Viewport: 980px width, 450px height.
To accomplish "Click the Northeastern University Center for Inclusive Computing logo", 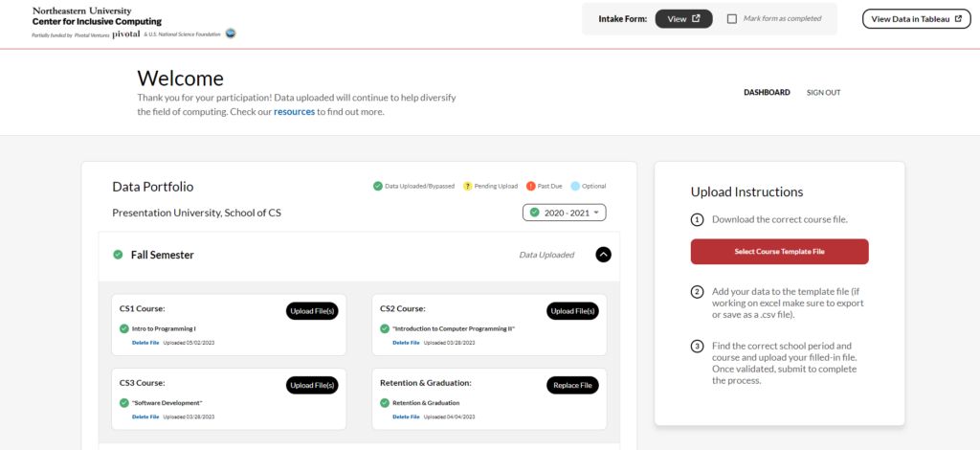I will point(97,15).
